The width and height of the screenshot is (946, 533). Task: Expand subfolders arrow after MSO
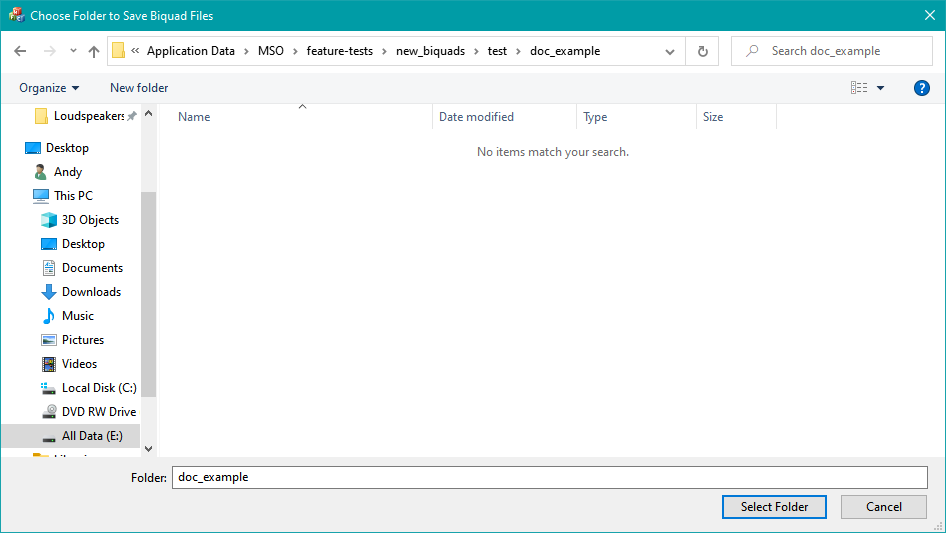(295, 51)
